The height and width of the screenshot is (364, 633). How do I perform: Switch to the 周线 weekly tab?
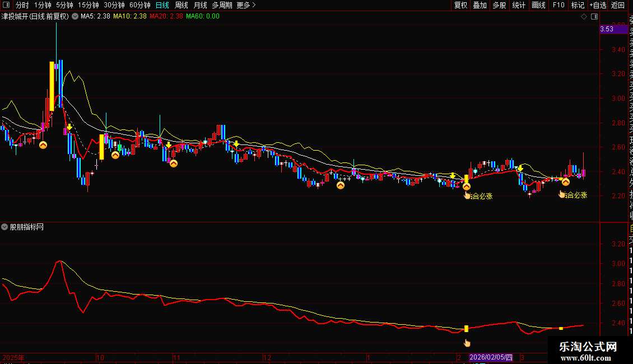point(181,5)
